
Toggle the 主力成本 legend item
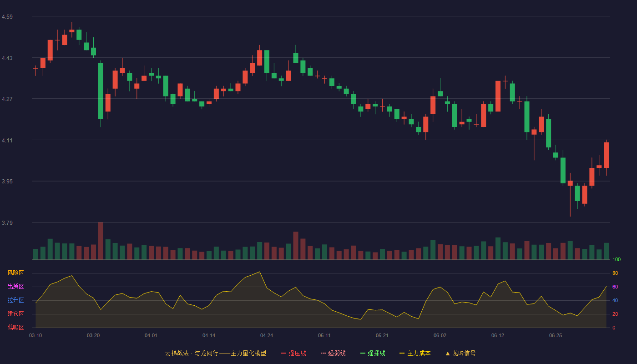tap(415, 353)
